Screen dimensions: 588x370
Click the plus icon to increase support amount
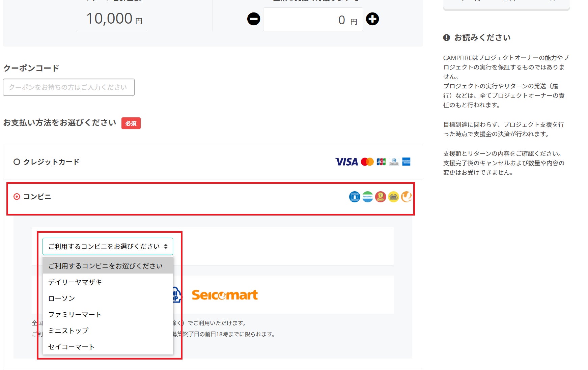click(x=372, y=19)
